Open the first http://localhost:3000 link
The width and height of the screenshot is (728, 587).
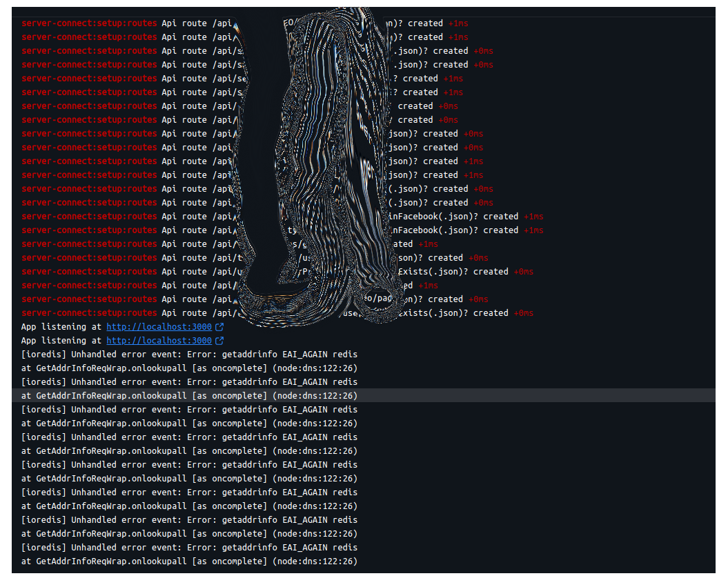159,327
